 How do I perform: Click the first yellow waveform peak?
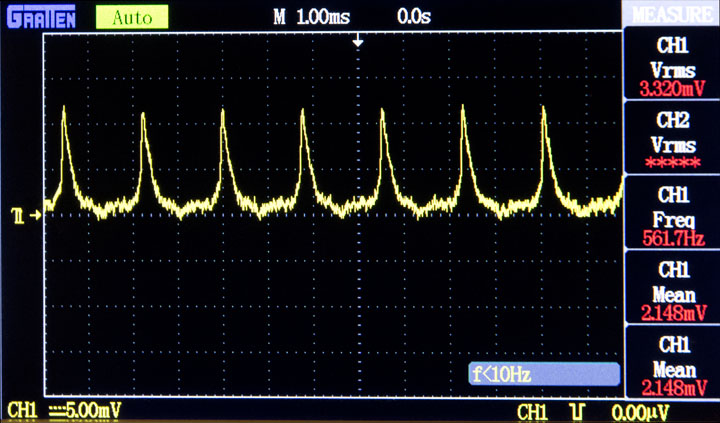tap(63, 108)
